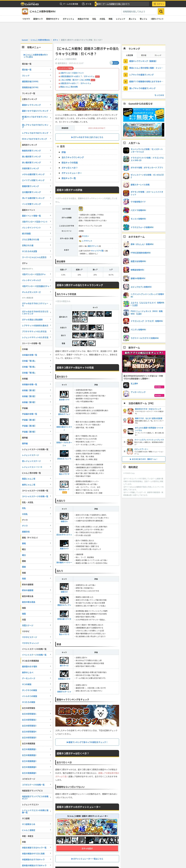Image resolution: width=186 pixels, height=868 pixels.
Task: Jump to 当たりキャラランキング in the table of contents
Action: [x=73, y=157]
